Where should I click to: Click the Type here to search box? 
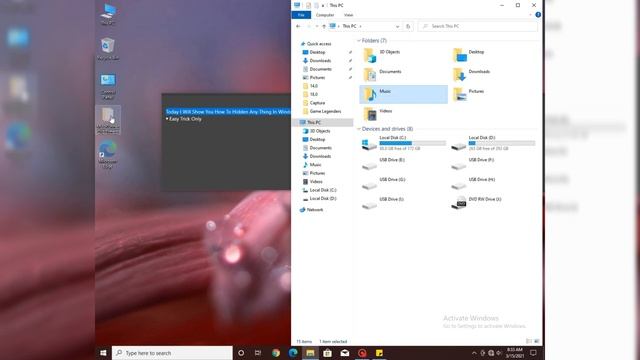click(172, 353)
